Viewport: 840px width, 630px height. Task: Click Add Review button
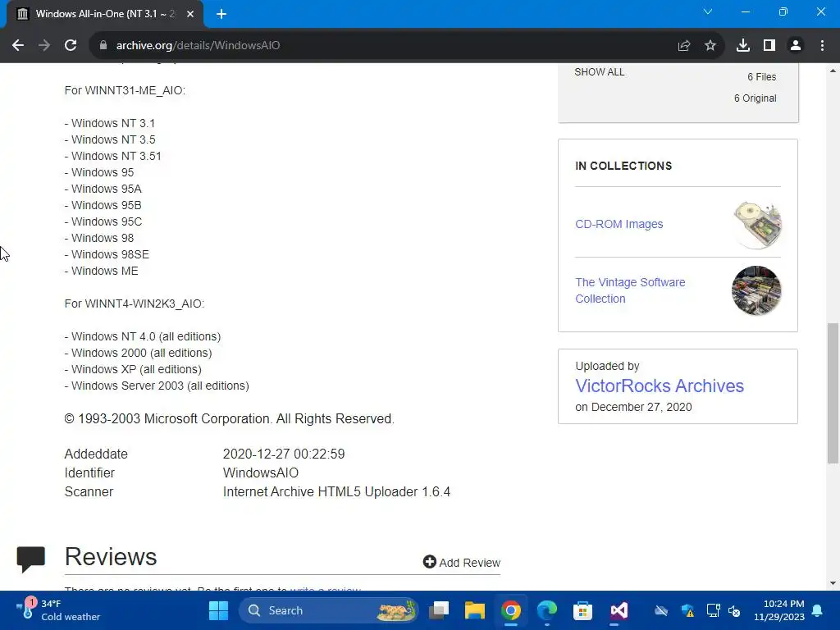461,562
